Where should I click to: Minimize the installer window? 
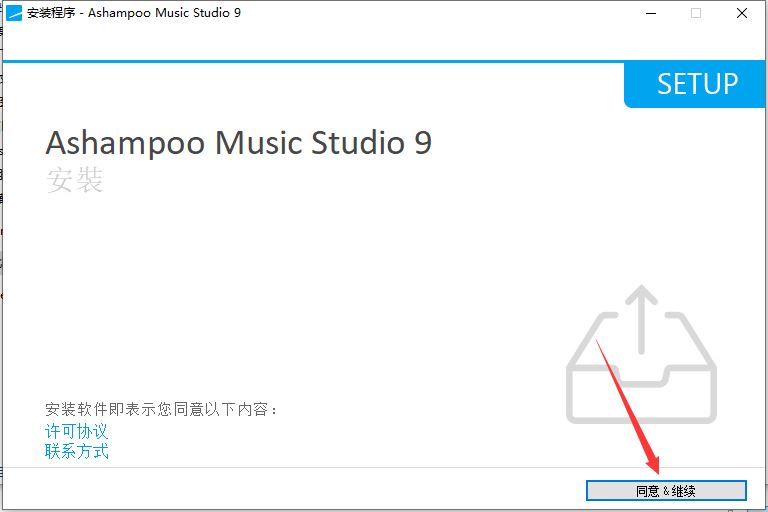651,13
